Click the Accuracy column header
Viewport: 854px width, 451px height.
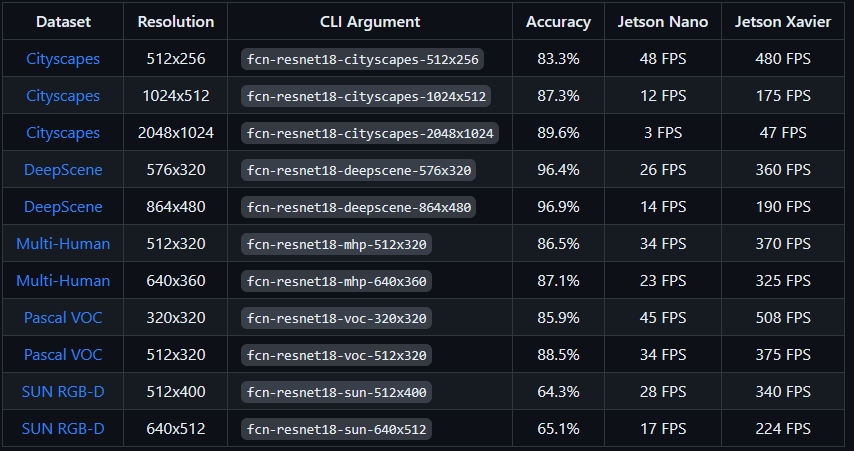click(558, 21)
